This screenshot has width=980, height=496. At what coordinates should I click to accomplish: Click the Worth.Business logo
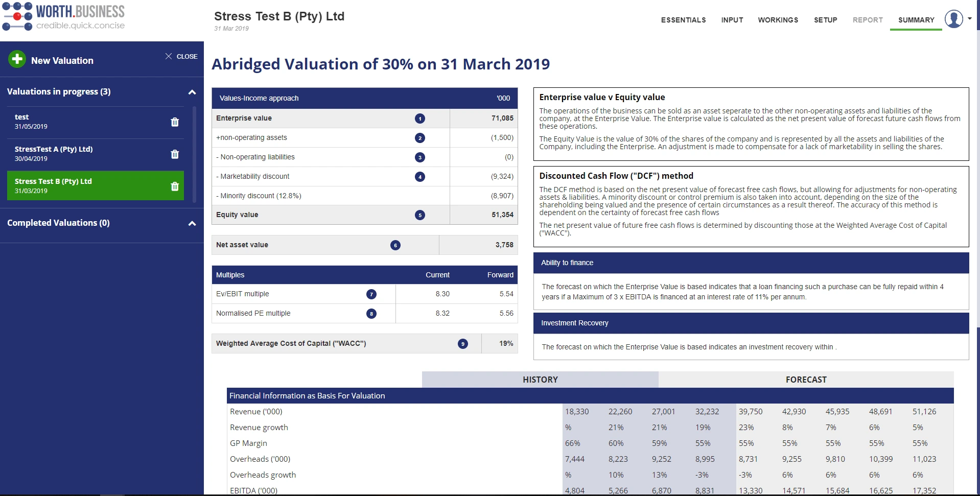(x=64, y=17)
